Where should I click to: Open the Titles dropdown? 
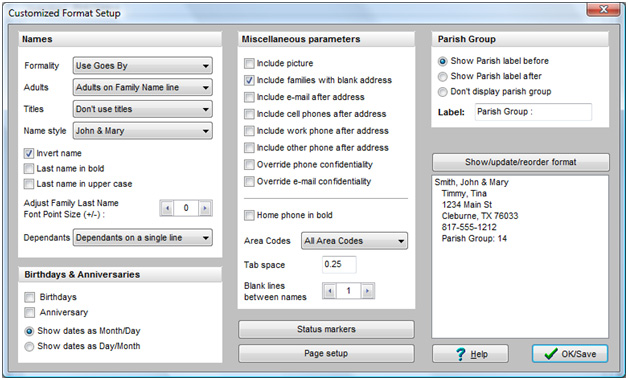[142, 109]
